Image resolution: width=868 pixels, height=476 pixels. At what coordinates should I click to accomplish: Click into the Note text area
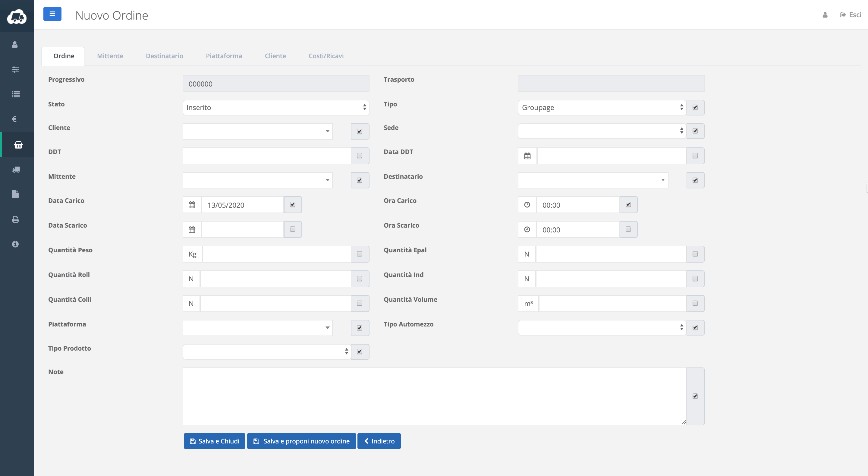click(x=434, y=396)
